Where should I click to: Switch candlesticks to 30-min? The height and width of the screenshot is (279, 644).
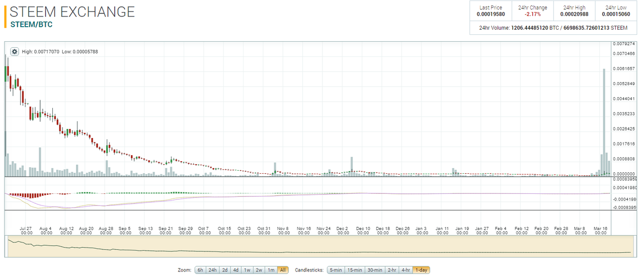tap(375, 270)
